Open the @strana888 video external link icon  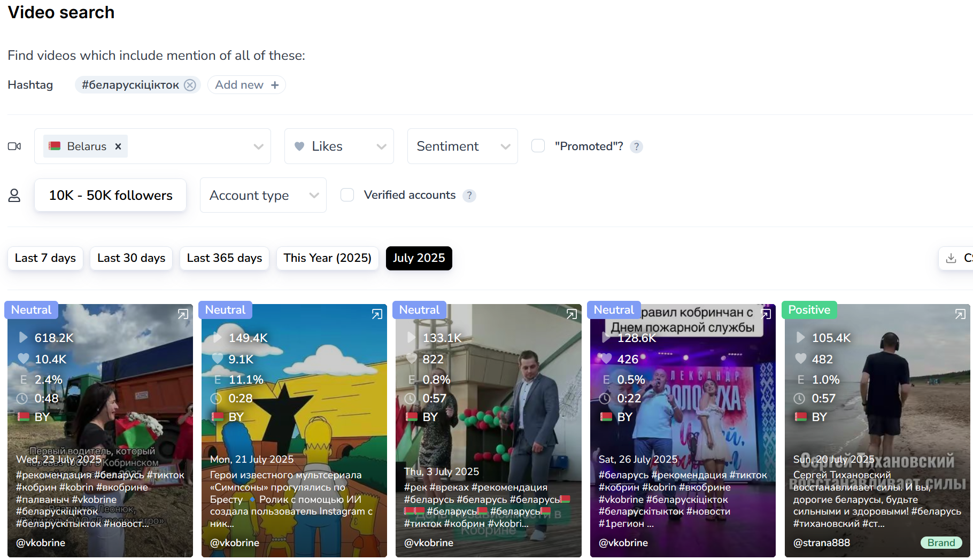tap(960, 314)
